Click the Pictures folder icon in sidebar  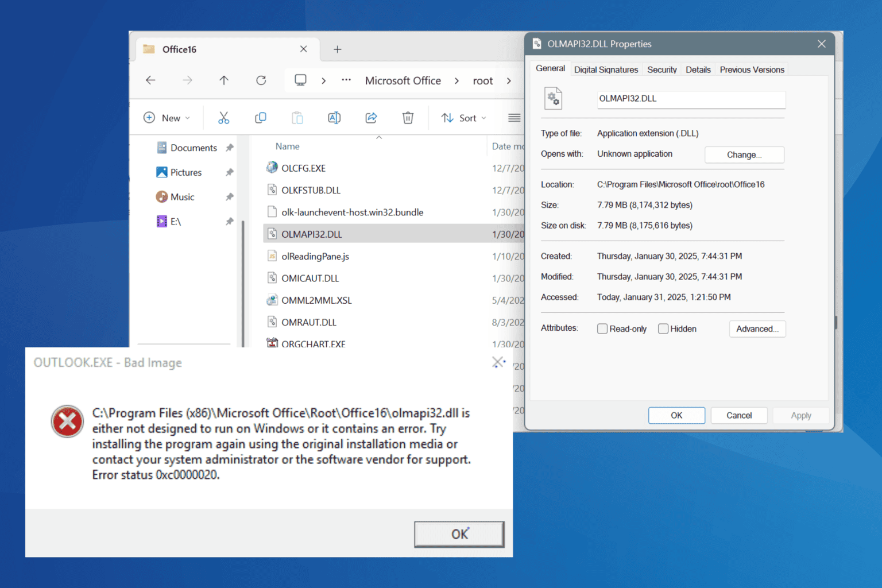point(161,172)
